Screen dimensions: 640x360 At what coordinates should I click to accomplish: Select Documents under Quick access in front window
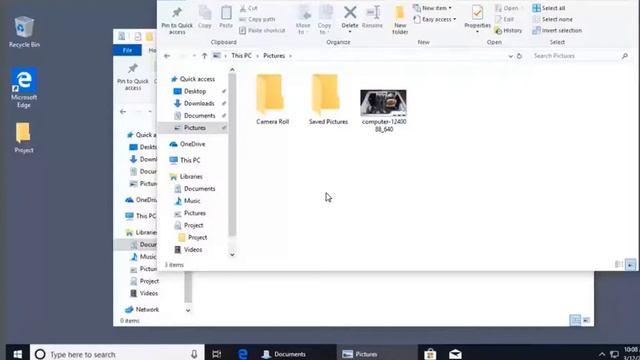(x=194, y=116)
